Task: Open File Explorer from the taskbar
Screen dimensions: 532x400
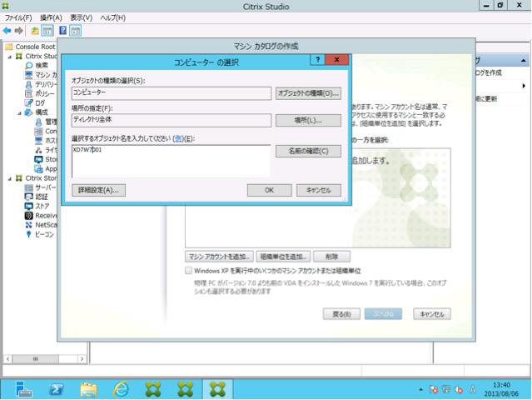Action: coord(88,389)
